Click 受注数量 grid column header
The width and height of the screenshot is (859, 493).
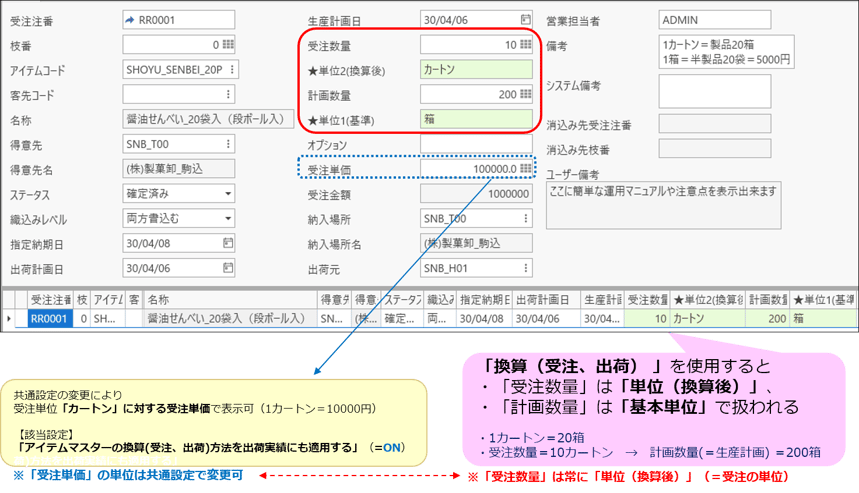647,300
